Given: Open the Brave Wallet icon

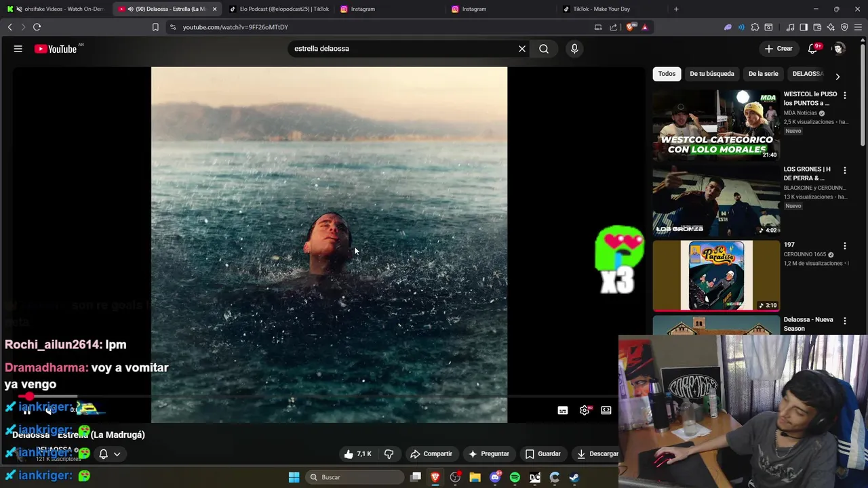Looking at the screenshot, I should coord(817,27).
